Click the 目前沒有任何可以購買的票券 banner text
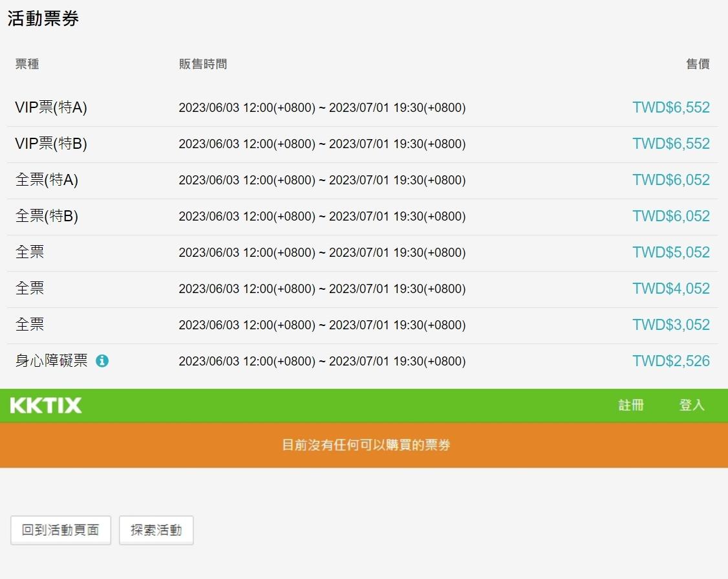The height and width of the screenshot is (579, 728). point(366,445)
